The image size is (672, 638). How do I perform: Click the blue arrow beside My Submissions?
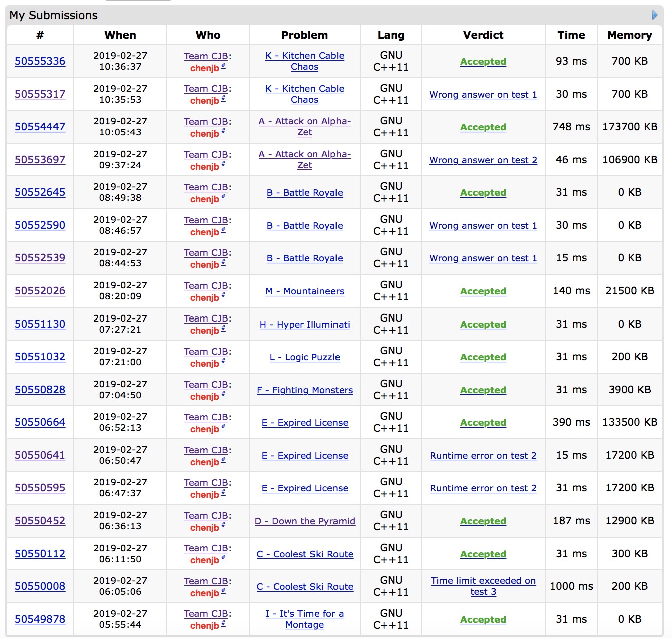click(654, 15)
